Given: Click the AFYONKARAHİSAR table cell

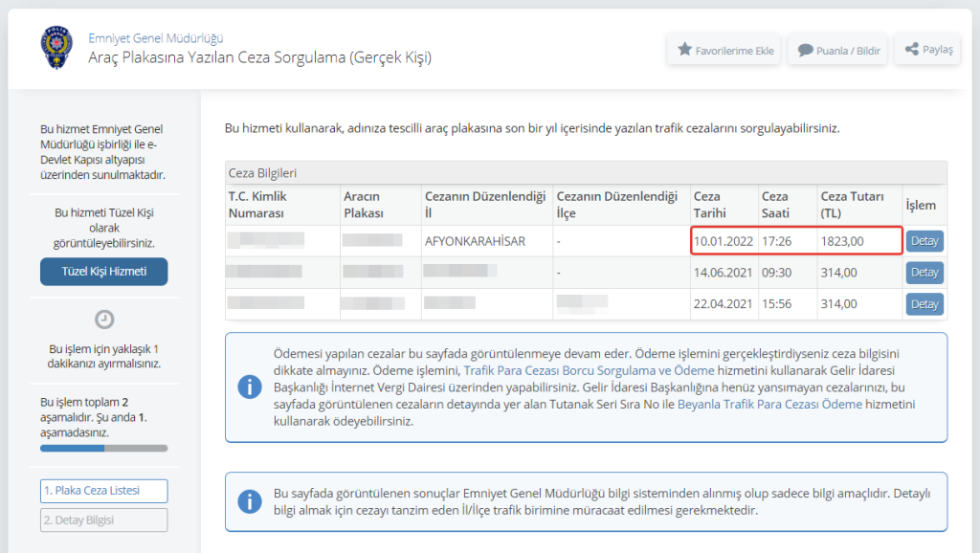Looking at the screenshot, I should [x=475, y=241].
